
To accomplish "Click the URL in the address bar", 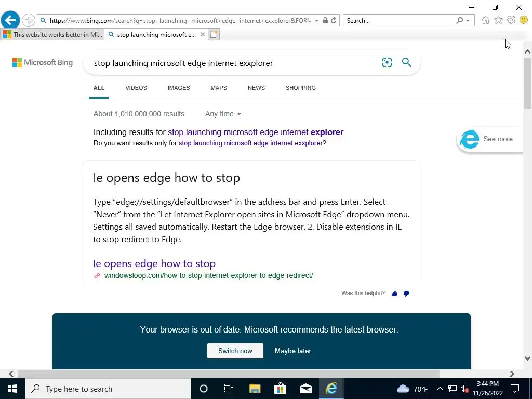I will point(180,20).
